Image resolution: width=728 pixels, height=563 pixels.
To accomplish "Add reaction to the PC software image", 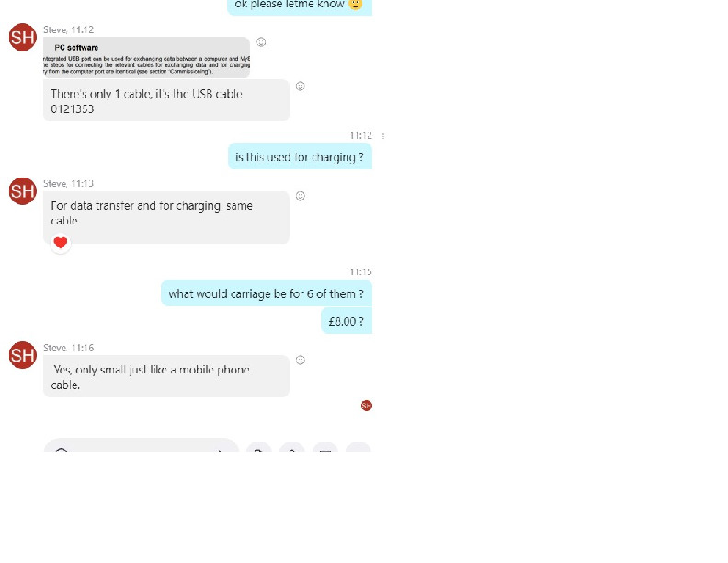I will pyautogui.click(x=261, y=42).
